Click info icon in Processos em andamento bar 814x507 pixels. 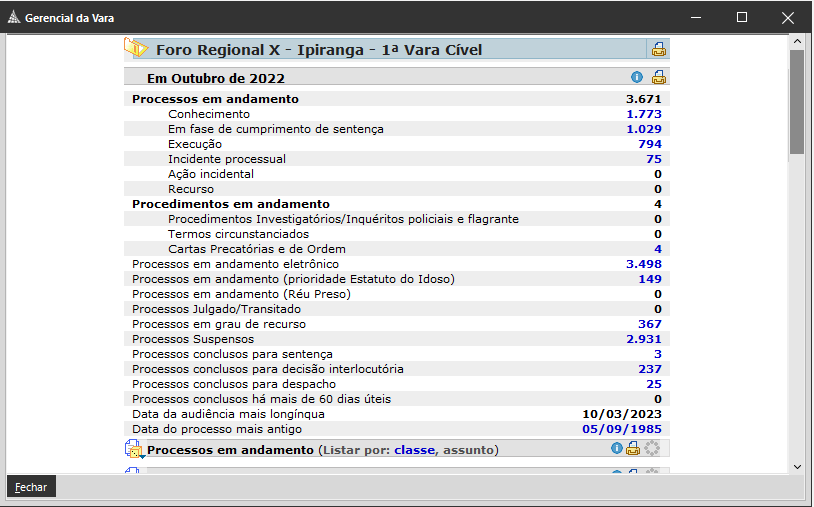click(x=617, y=449)
